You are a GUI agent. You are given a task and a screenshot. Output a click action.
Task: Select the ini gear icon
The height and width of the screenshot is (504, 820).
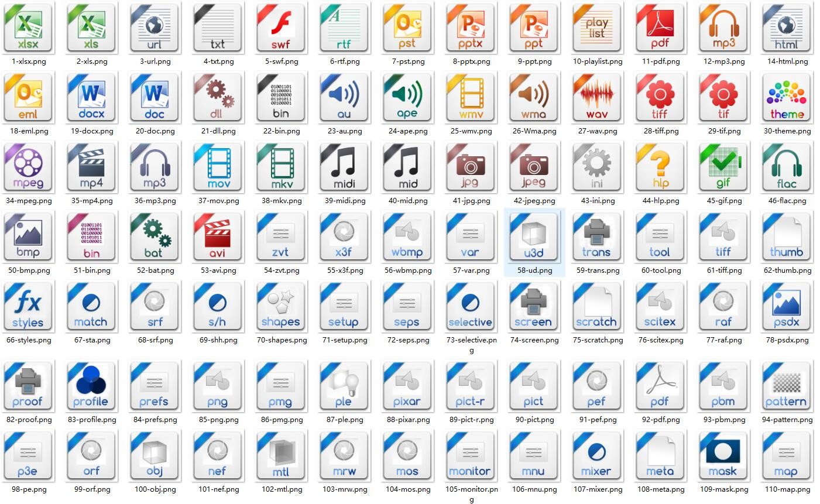coord(597,167)
